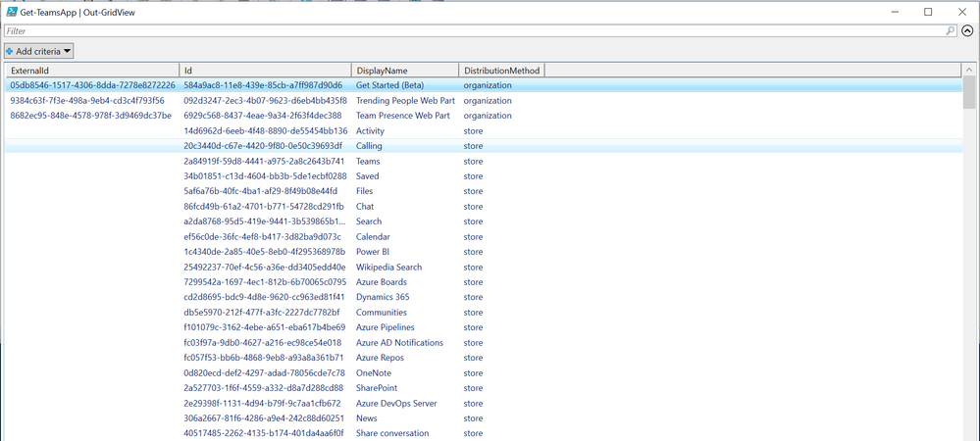This screenshot has width=980, height=441.
Task: Click the search magnifier icon in filter box
Action: point(951,30)
